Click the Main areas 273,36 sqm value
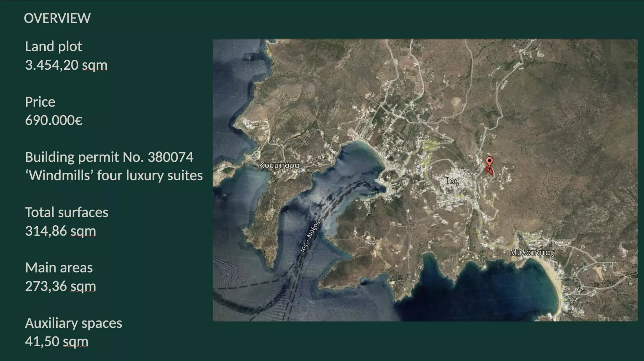 60,286
